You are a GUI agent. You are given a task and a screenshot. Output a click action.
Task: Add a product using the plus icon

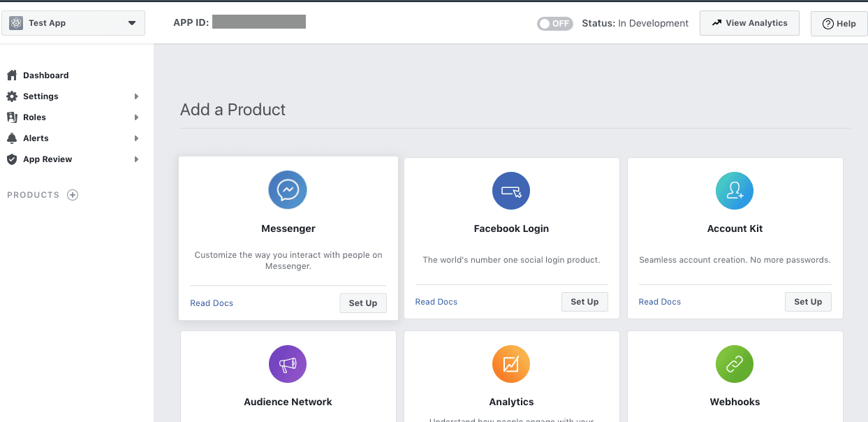pyautogui.click(x=73, y=195)
